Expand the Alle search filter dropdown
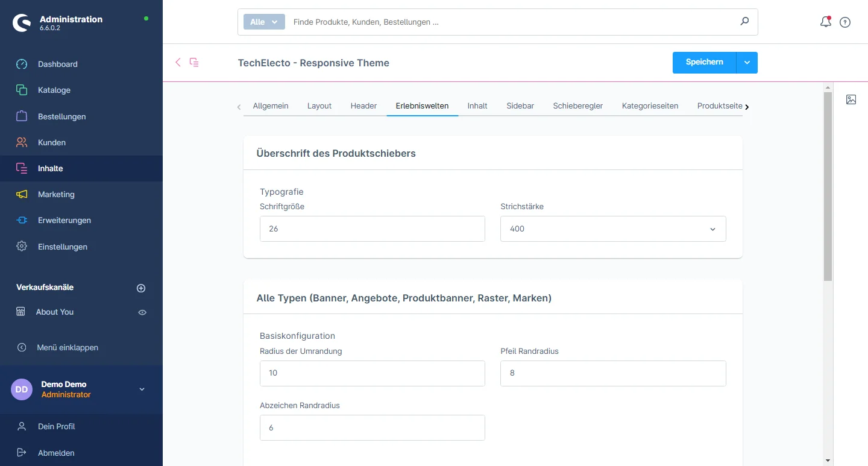 [264, 22]
